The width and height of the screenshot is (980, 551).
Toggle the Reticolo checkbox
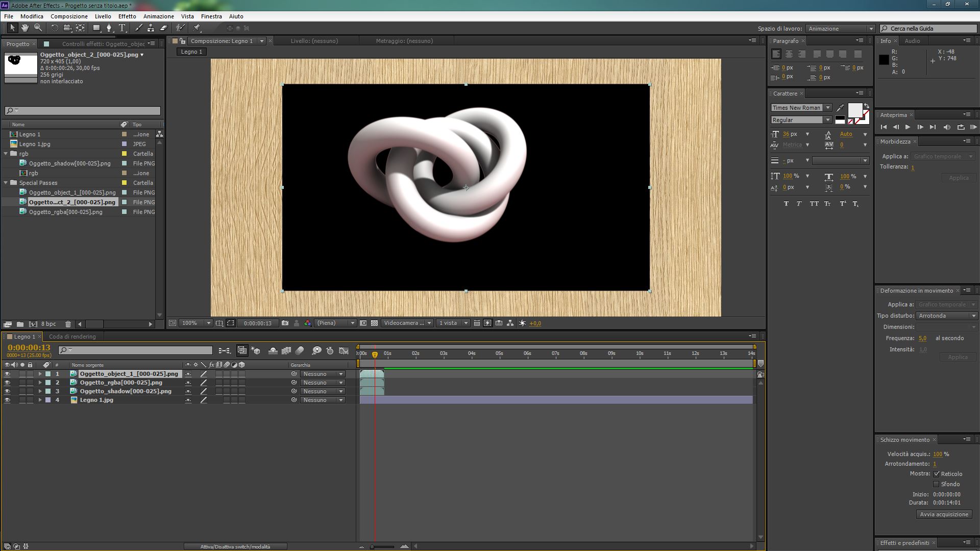937,474
